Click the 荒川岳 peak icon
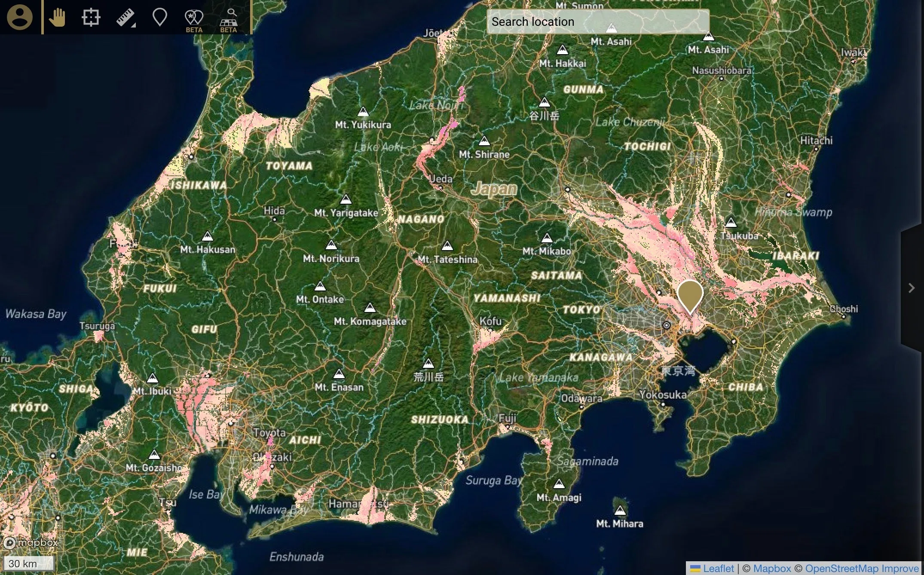Screen dimensions: 924x575 pyautogui.click(x=428, y=364)
